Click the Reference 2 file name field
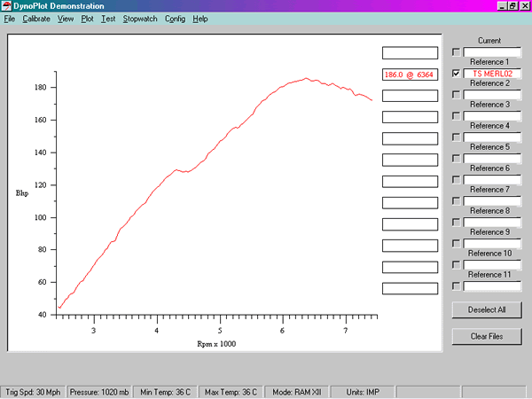The image size is (532, 399). tap(492, 95)
